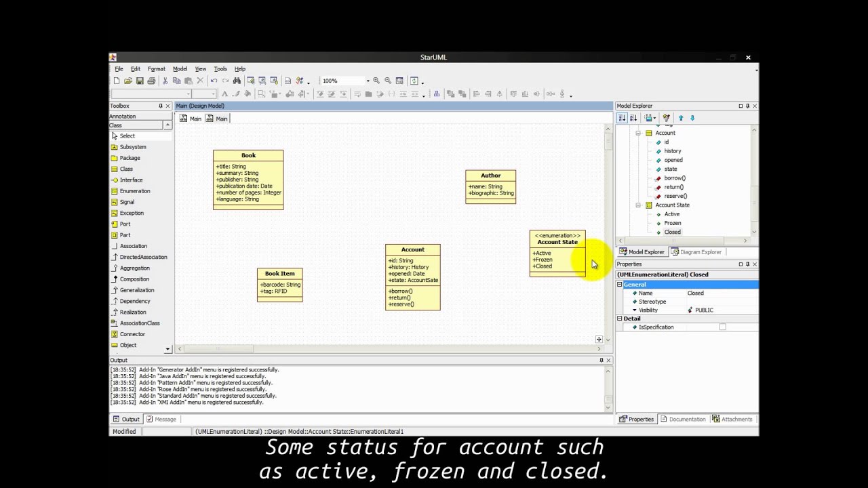This screenshot has width=868, height=488.
Task: Toggle sort by name in Model Explorer
Action: pyautogui.click(x=633, y=118)
